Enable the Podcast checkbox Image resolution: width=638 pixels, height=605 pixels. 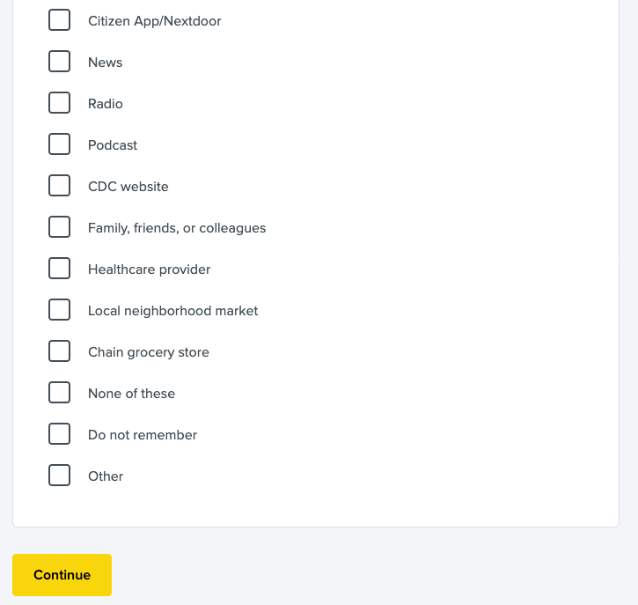(x=59, y=145)
